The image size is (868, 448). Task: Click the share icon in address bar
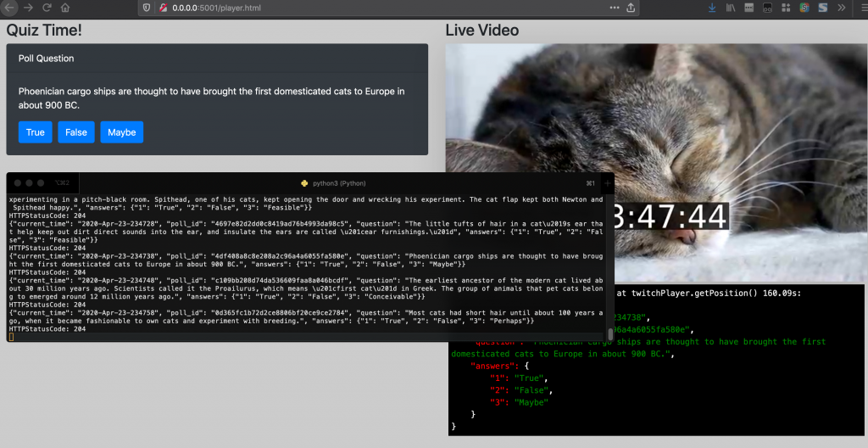[631, 8]
